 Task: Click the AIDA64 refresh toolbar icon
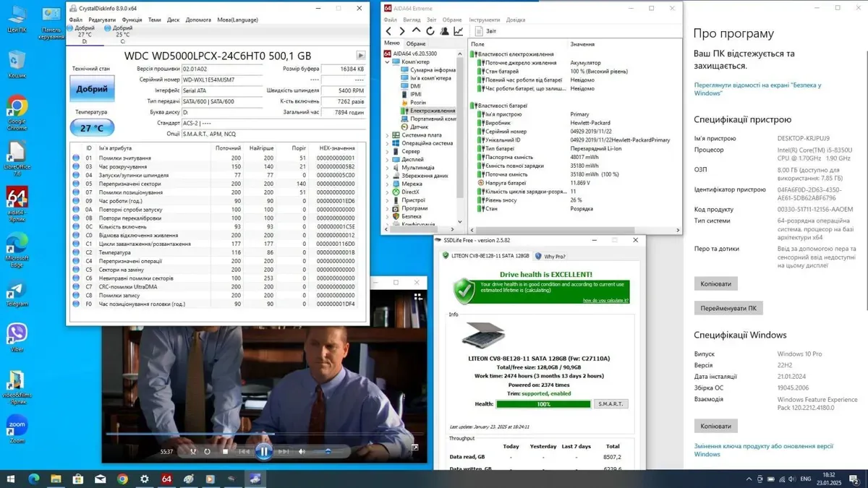pos(430,31)
